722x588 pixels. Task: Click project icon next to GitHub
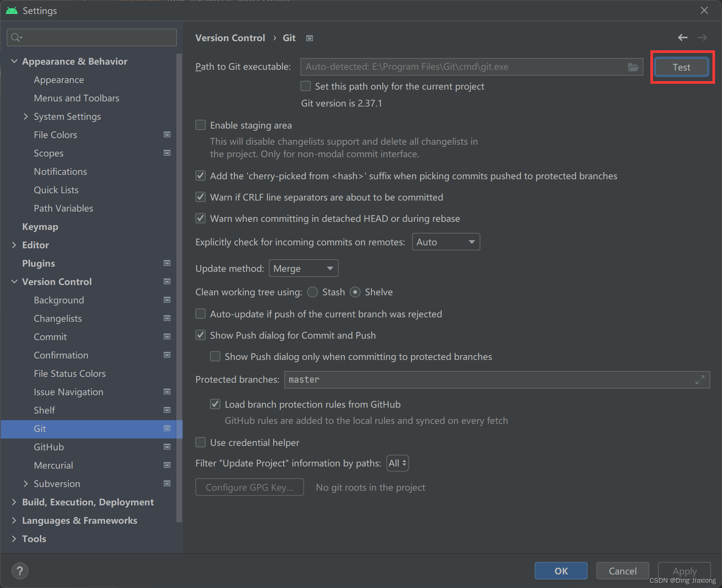click(x=167, y=447)
